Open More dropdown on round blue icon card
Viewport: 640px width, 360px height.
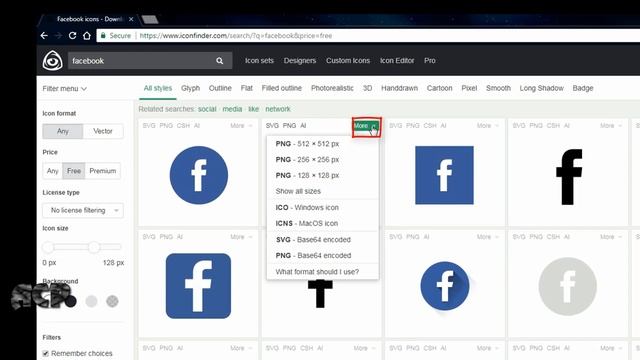pyautogui.click(x=241, y=126)
